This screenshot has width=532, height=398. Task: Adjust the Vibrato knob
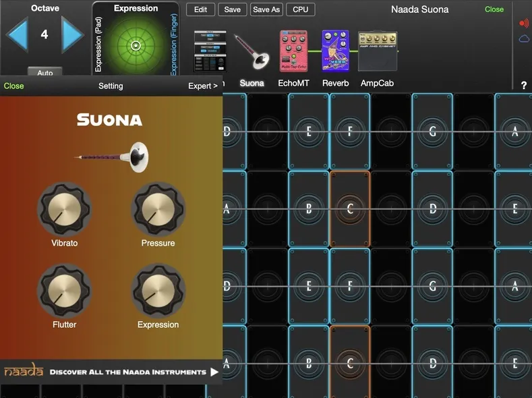[x=65, y=209]
